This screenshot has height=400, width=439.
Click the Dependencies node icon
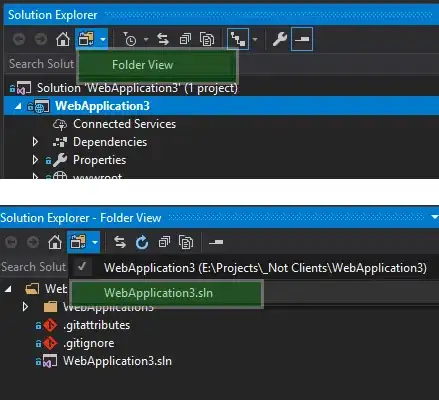pyautogui.click(x=60, y=142)
